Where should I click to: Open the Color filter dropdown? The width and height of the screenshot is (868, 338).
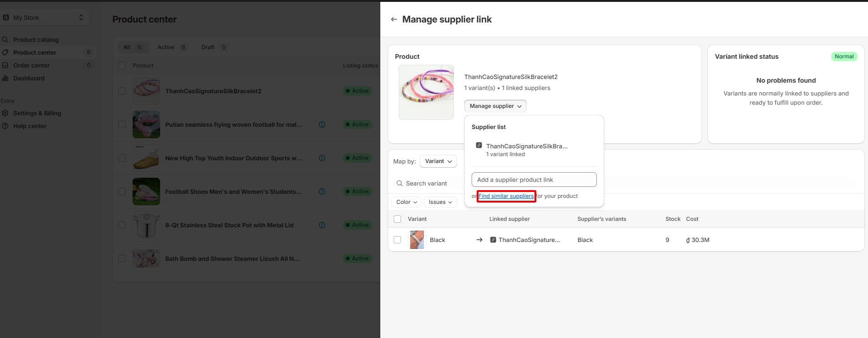click(x=406, y=202)
